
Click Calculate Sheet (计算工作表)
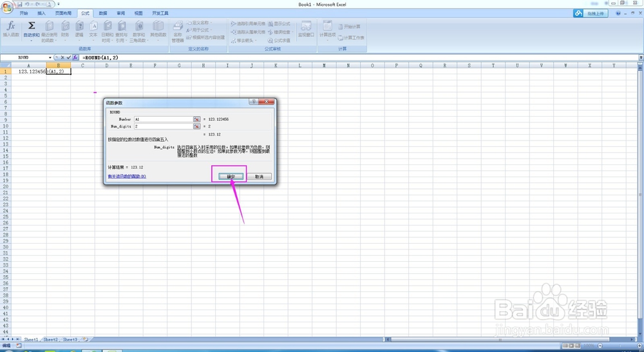point(351,37)
